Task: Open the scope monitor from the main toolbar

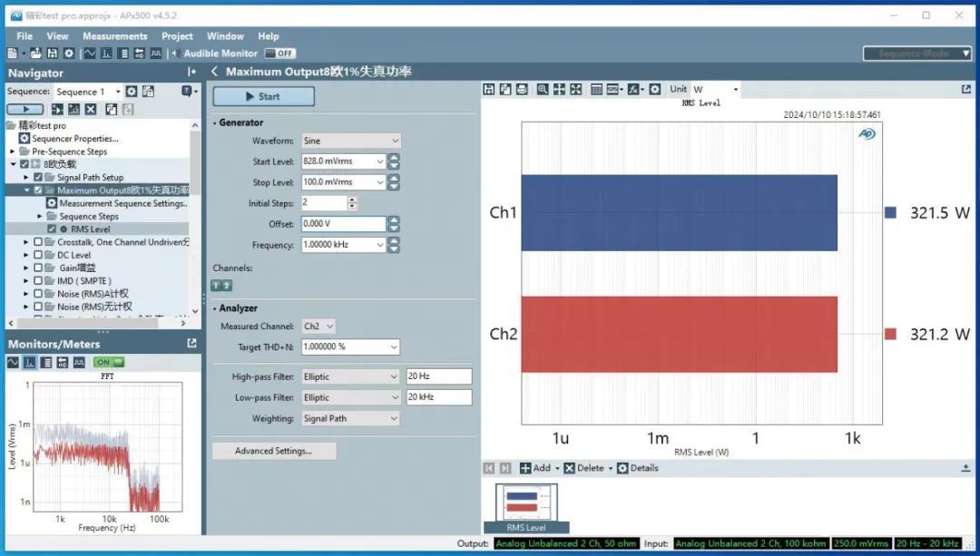Action: pyautogui.click(x=90, y=54)
